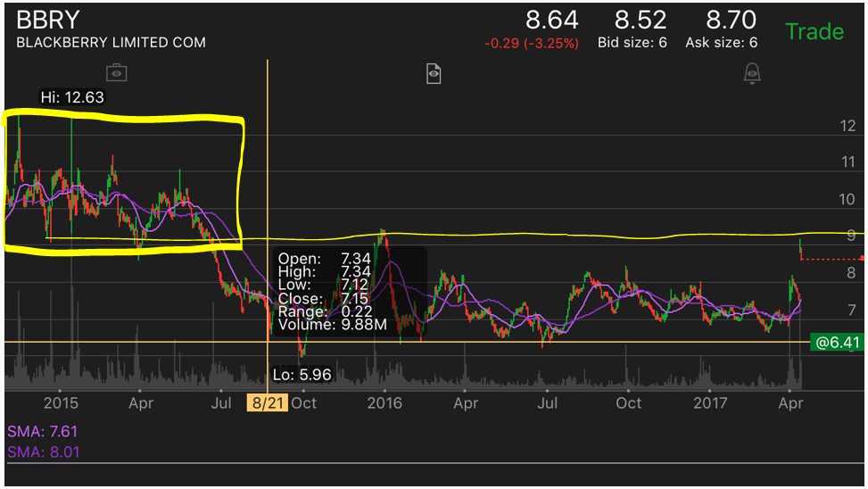This screenshot has width=868, height=489.
Task: Tap the green Trade button
Action: 814,31
